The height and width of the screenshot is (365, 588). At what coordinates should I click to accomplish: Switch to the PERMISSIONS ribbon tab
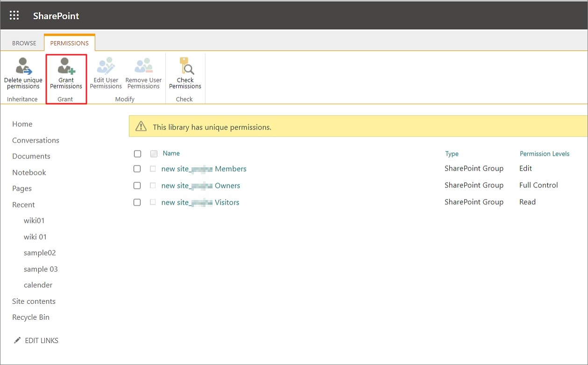click(69, 43)
